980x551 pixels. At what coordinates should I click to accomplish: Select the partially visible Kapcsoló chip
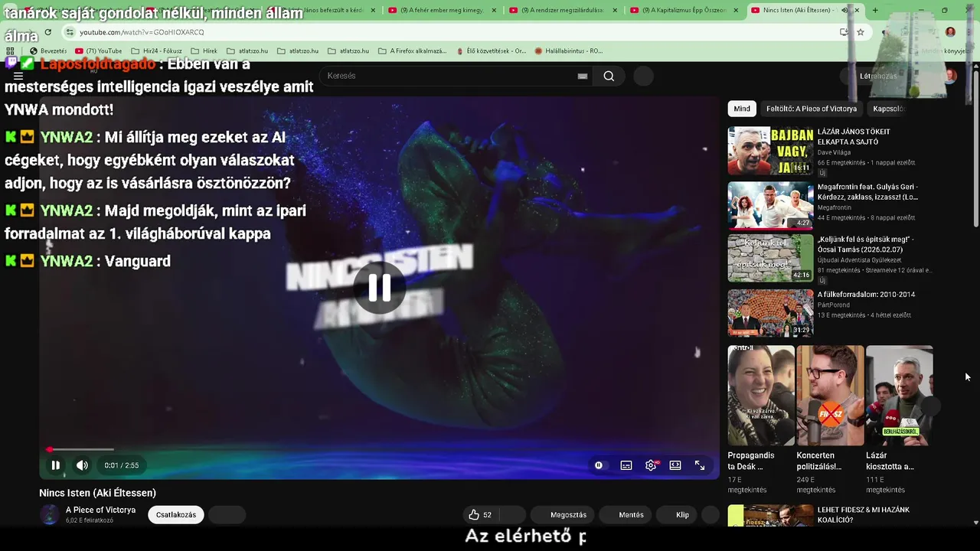[888, 109]
